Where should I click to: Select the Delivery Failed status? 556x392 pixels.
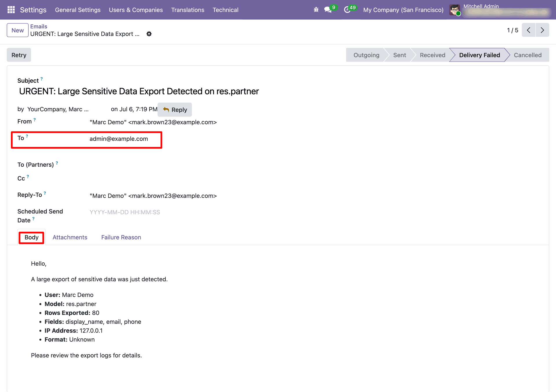point(480,55)
